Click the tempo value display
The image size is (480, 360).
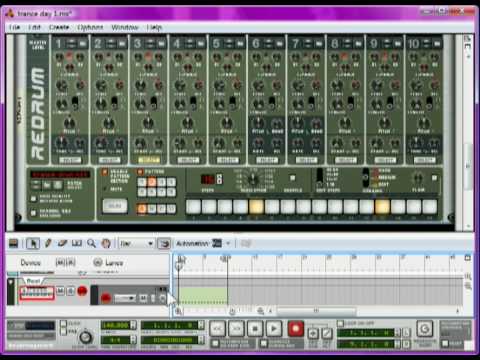115,325
